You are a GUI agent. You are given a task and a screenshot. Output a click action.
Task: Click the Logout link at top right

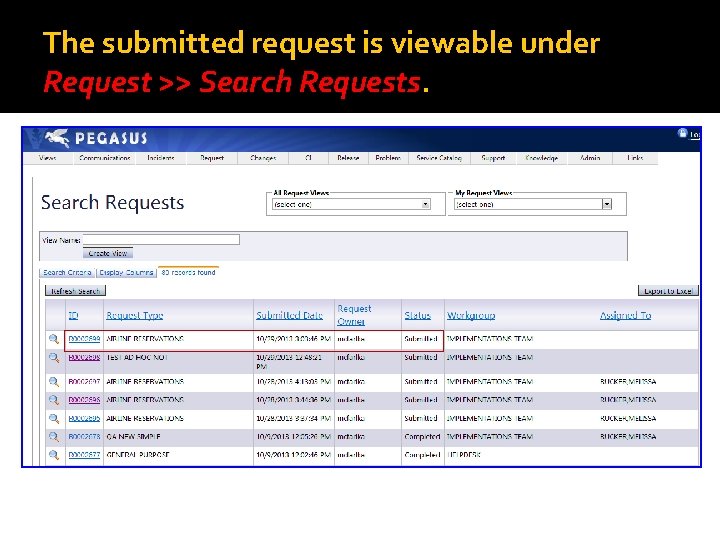(695, 135)
